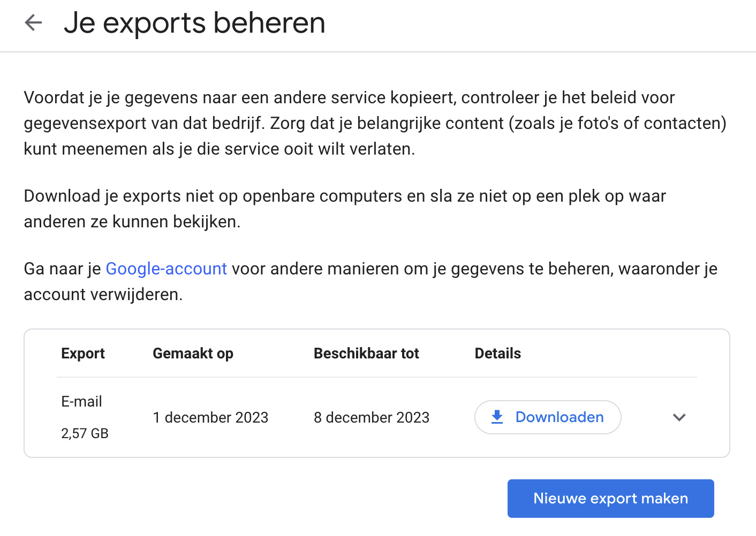Click the 1 december 2023 creation date

tap(210, 418)
